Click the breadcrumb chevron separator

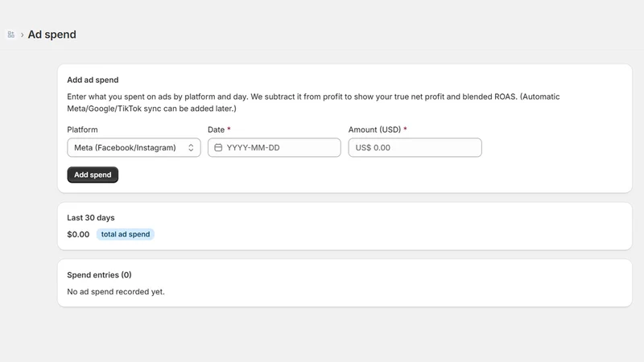23,35
